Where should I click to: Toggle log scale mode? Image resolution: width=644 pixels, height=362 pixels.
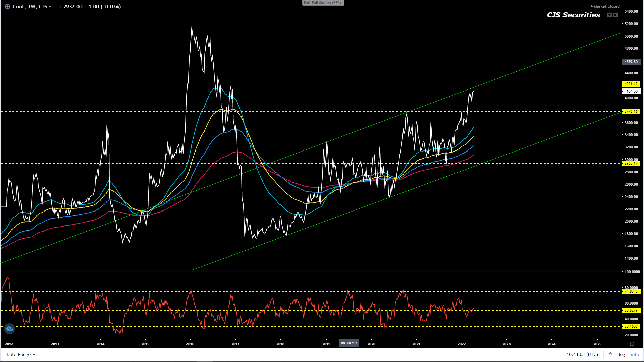622,354
